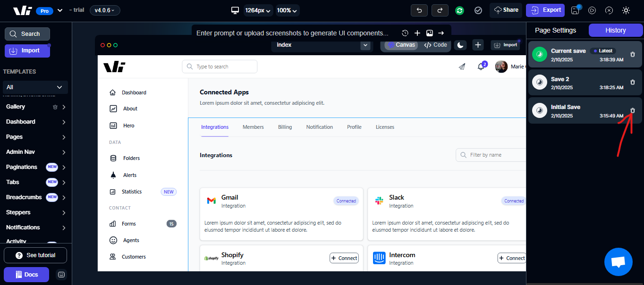Image resolution: width=644 pixels, height=285 pixels.
Task: Click the undo arrow button
Action: [x=419, y=10]
